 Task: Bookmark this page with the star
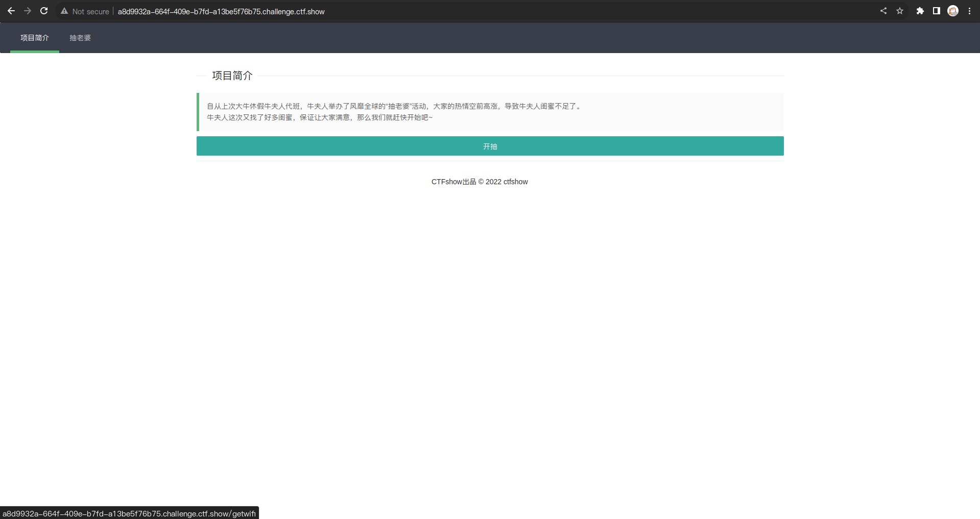(x=900, y=11)
